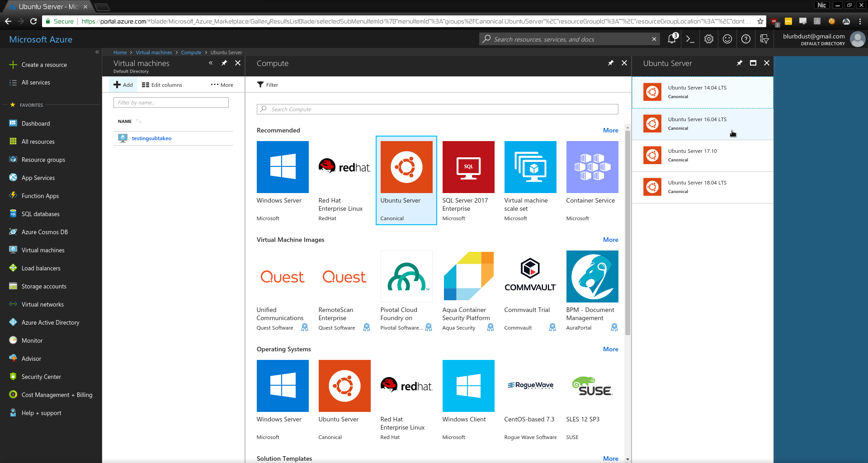Screen dimensions: 868x463
Task: Select Ubuntu Server 18.04 LTS
Action: [x=703, y=187]
